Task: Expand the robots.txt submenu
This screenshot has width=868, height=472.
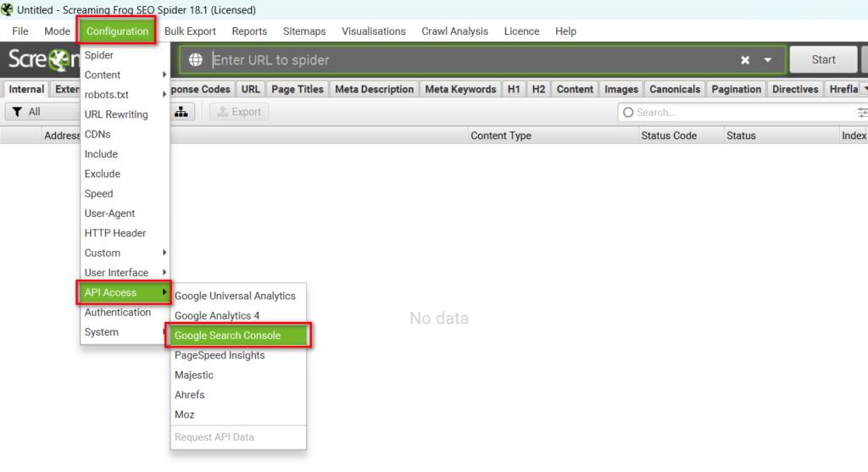Action: click(125, 95)
